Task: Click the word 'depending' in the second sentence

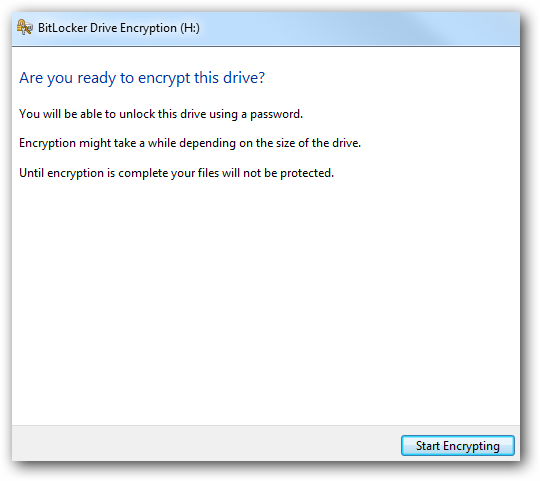Action: (207, 143)
